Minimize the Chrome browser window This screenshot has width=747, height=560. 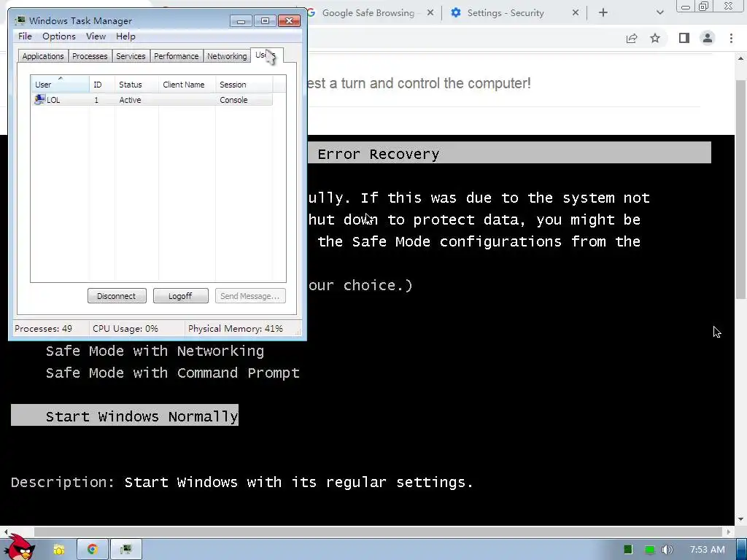(x=686, y=7)
